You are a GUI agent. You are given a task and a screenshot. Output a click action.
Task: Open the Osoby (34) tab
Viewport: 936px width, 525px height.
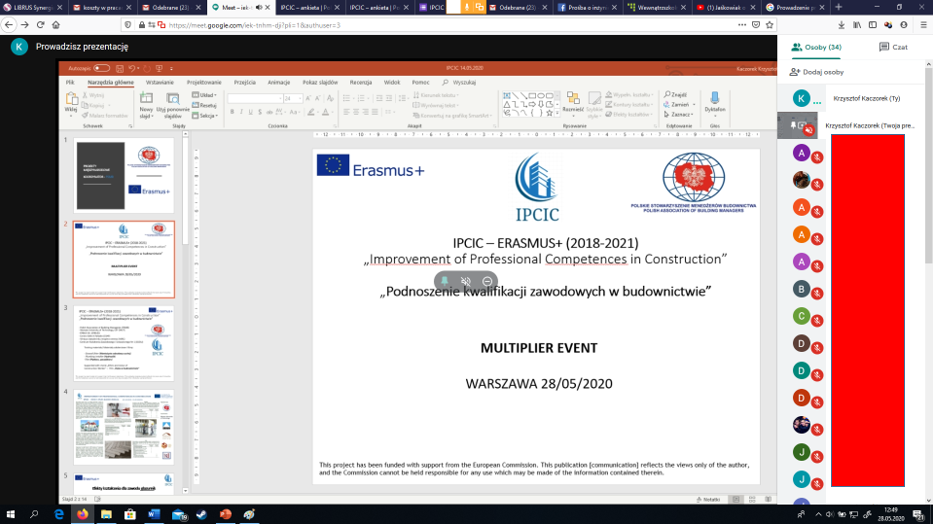coord(816,47)
